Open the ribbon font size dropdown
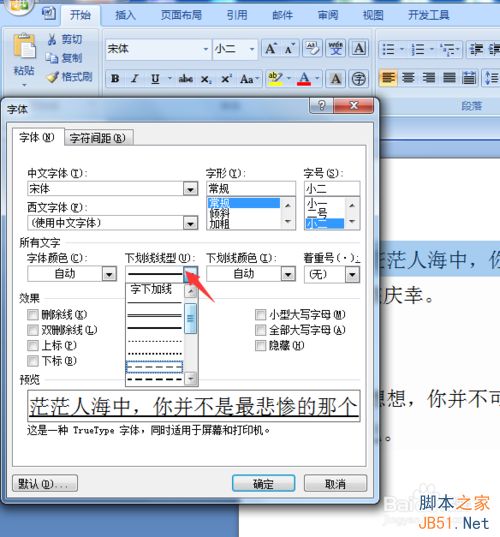The image size is (500, 537). click(x=252, y=49)
